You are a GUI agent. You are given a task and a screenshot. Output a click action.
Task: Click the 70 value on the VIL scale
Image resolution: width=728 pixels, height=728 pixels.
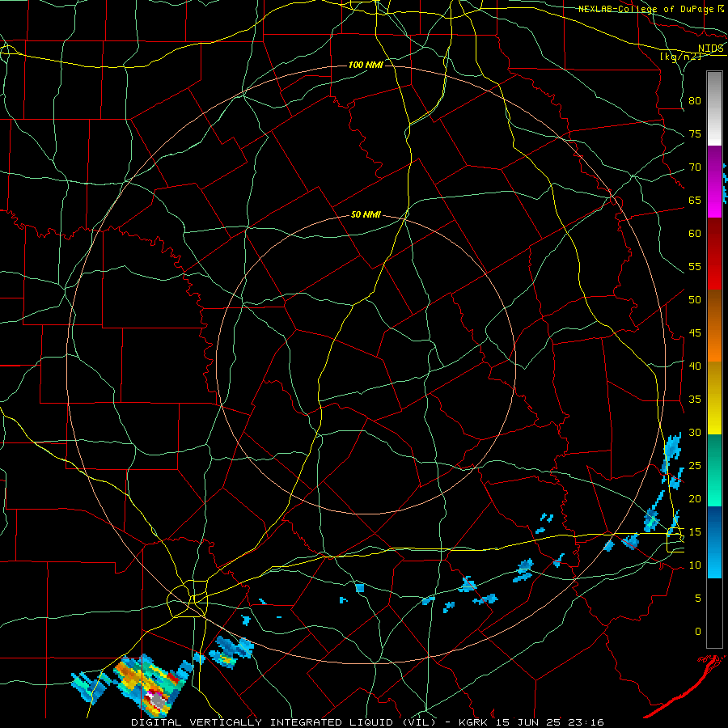click(x=695, y=167)
